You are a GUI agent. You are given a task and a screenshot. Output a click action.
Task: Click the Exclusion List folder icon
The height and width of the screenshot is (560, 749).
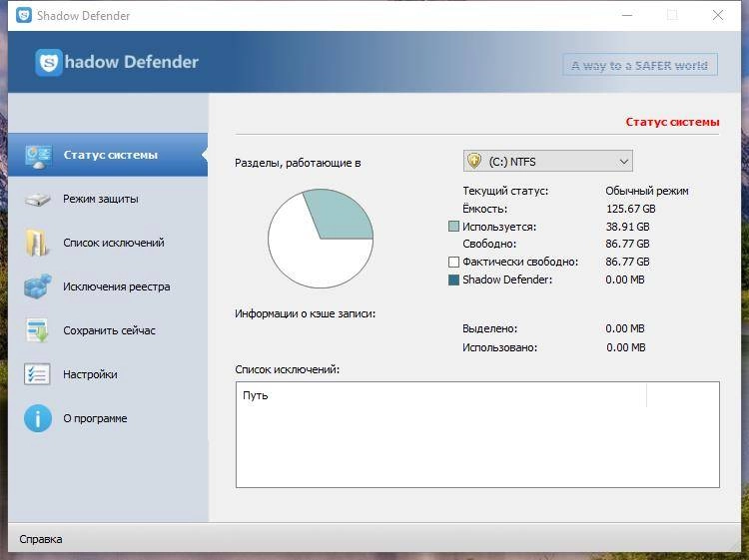37,243
